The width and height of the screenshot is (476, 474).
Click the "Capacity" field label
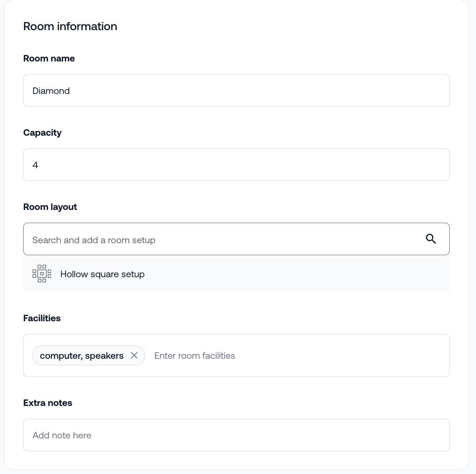click(43, 133)
